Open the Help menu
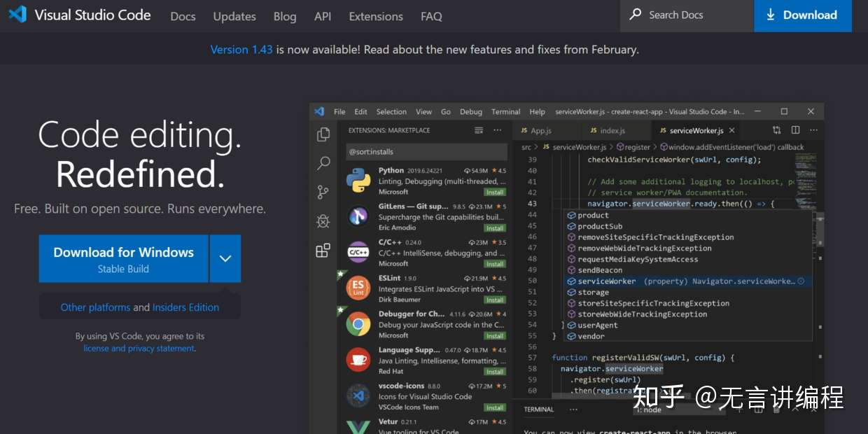 pos(537,111)
